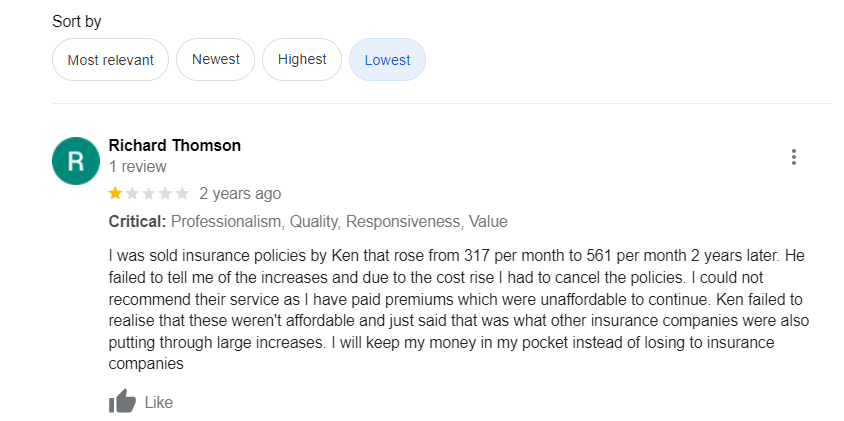Image resolution: width=844 pixels, height=421 pixels.
Task: Click the thumbs-up icon
Action: pos(122,402)
